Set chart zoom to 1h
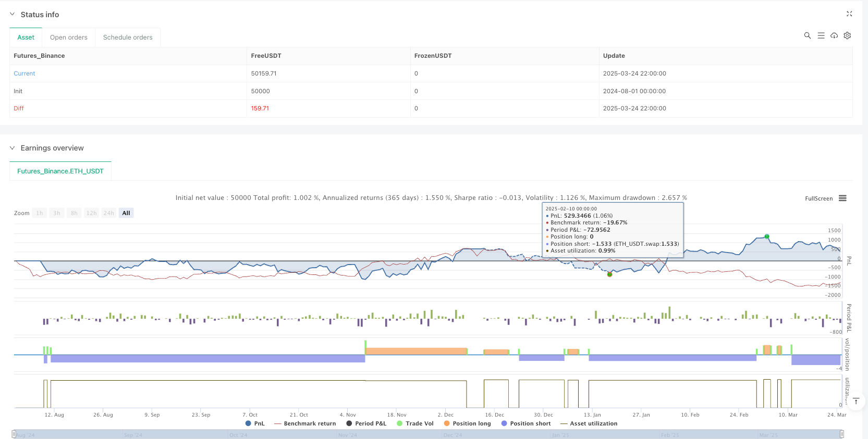This screenshot has height=439, width=868. [x=40, y=213]
